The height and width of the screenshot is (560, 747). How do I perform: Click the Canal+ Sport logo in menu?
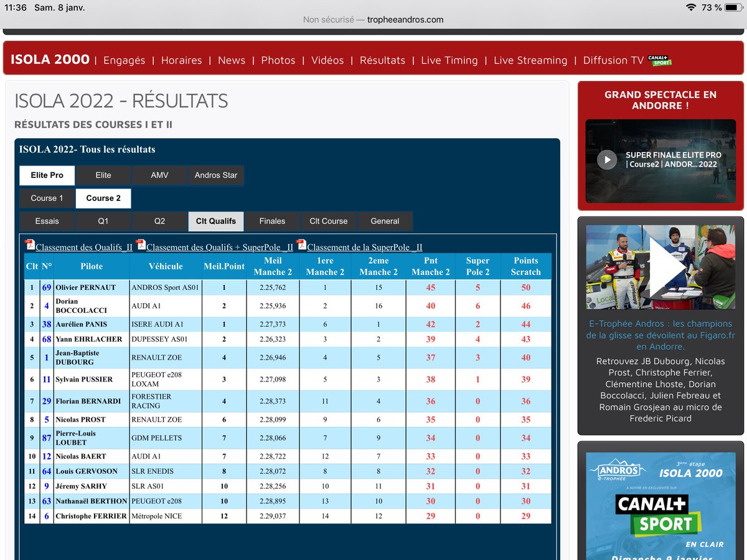pos(659,60)
